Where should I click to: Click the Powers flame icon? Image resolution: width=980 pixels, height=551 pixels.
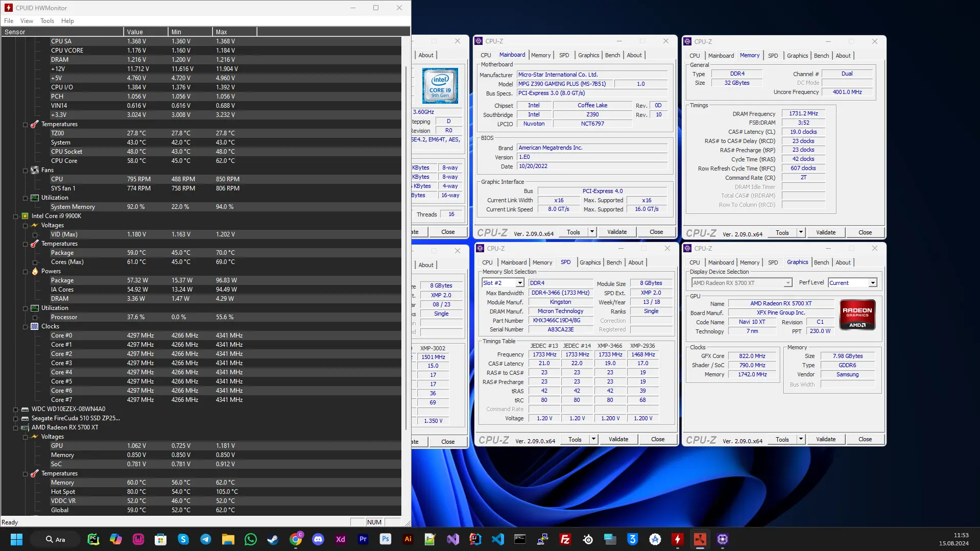coord(35,271)
